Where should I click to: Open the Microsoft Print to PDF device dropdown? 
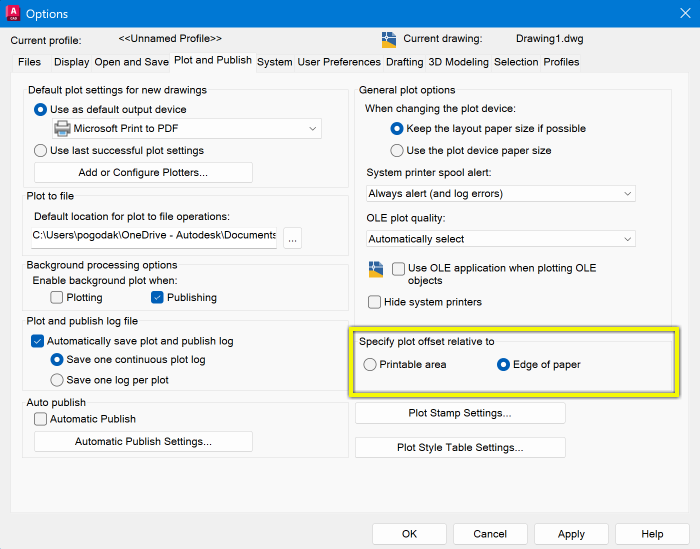point(187,129)
